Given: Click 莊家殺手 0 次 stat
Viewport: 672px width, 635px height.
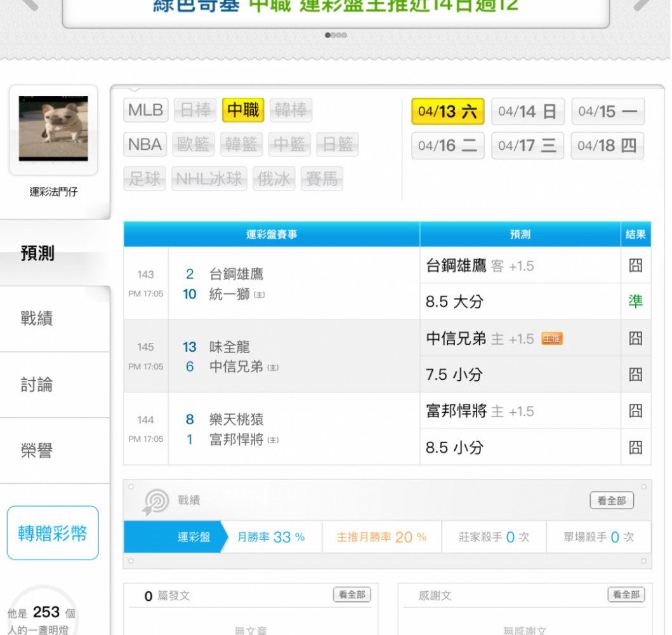Looking at the screenshot, I should click(x=494, y=537).
